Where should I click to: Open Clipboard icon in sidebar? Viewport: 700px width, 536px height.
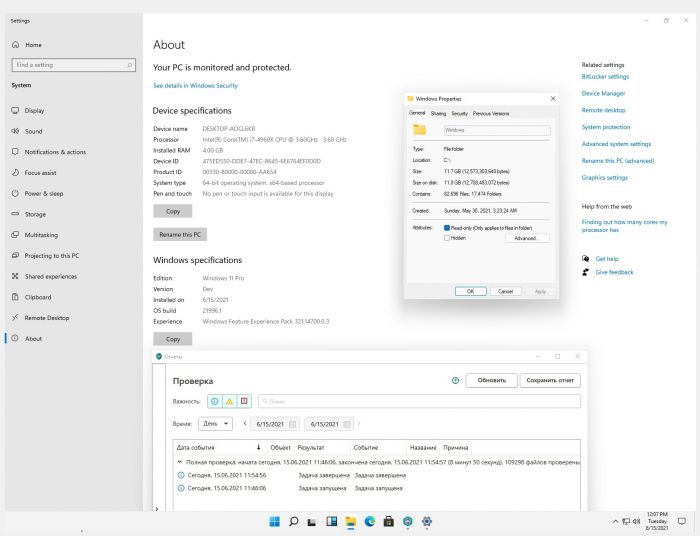tap(15, 297)
